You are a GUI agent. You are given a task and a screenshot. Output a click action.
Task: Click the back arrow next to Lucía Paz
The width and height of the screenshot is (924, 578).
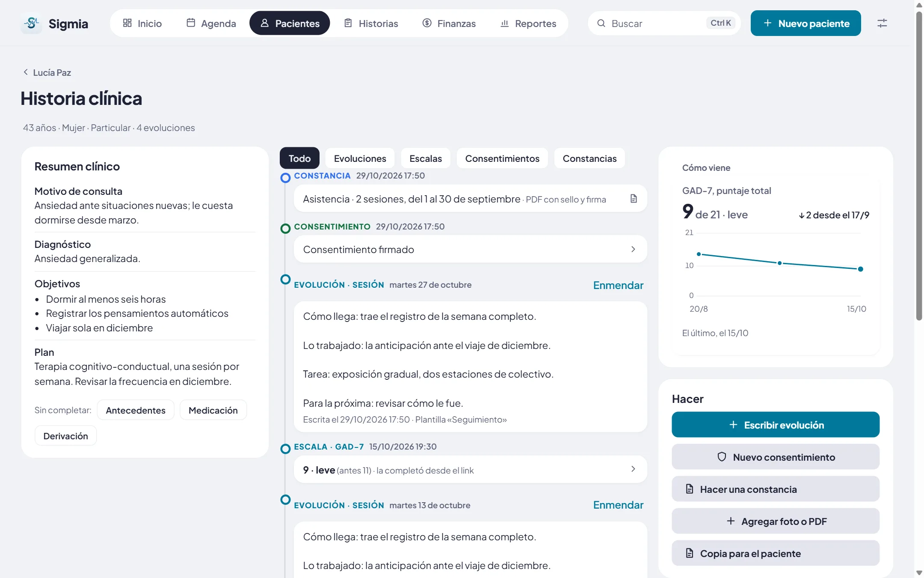click(x=26, y=72)
